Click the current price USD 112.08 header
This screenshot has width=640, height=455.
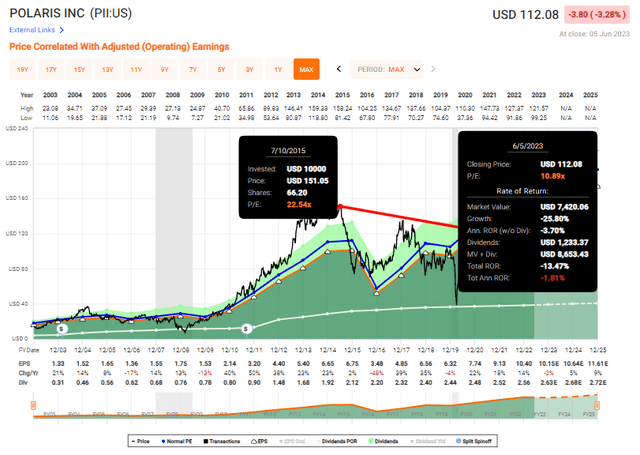[x=525, y=15]
